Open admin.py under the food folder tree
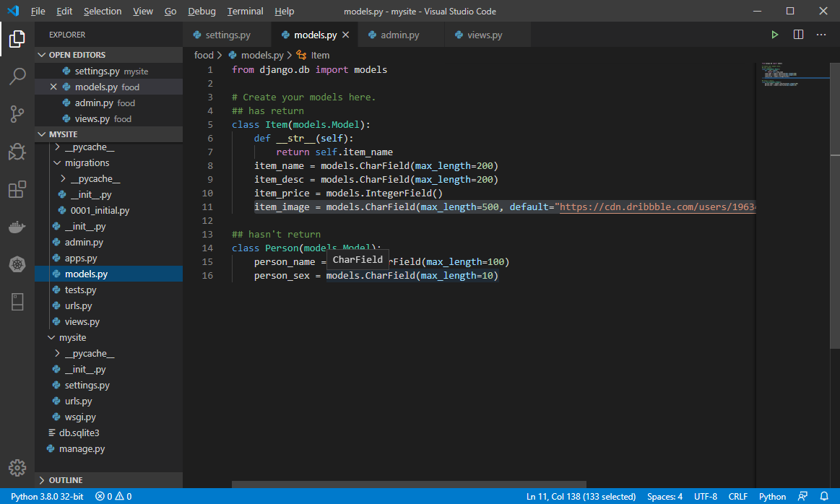The width and height of the screenshot is (840, 504). [x=84, y=242]
